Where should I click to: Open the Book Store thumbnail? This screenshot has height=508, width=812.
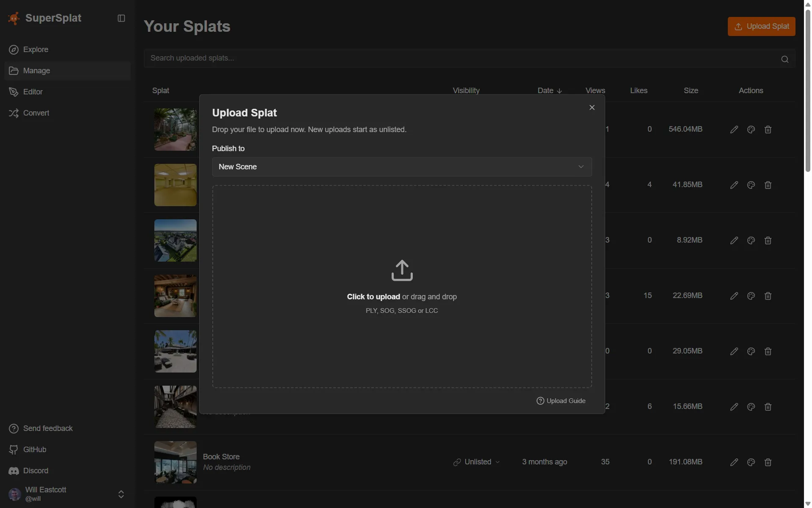[176, 462]
